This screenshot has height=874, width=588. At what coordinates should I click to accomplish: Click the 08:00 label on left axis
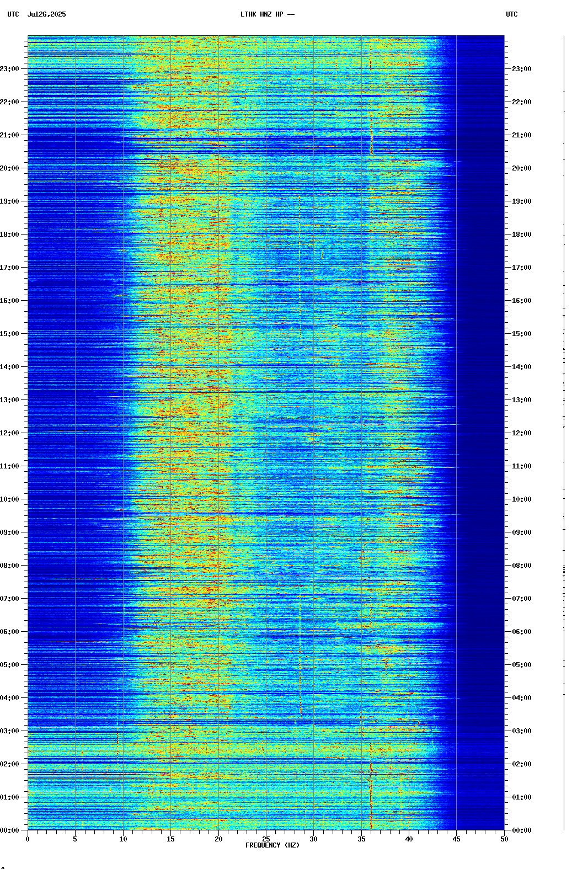[9, 566]
